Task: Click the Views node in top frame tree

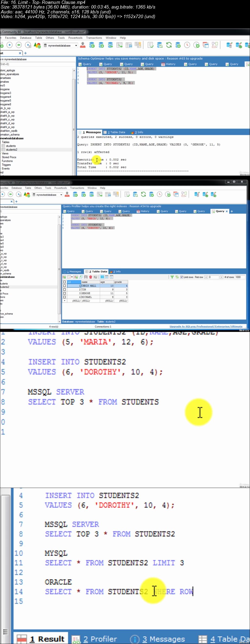Action: coord(5,153)
